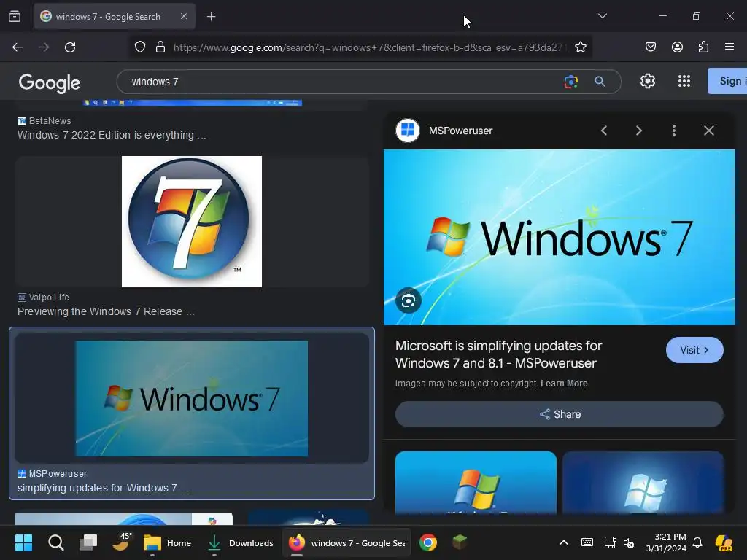
Task: Open Extensions puzzle icon
Action: [703, 47]
